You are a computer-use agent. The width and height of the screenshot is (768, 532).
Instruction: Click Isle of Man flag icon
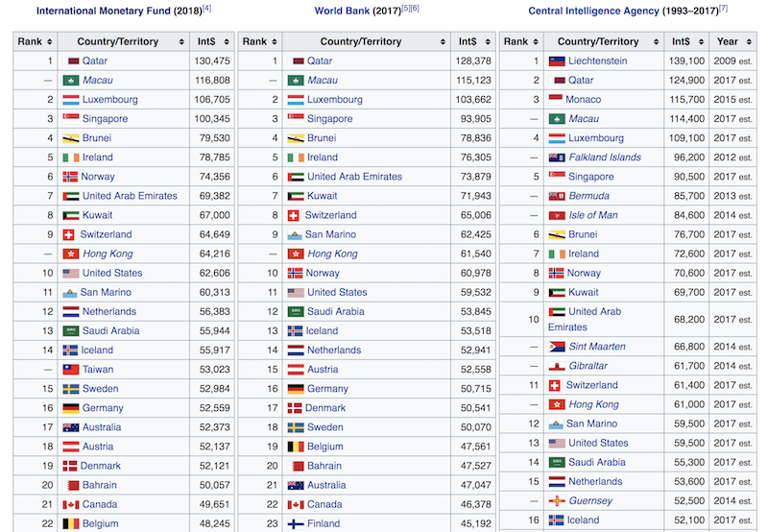(x=557, y=215)
